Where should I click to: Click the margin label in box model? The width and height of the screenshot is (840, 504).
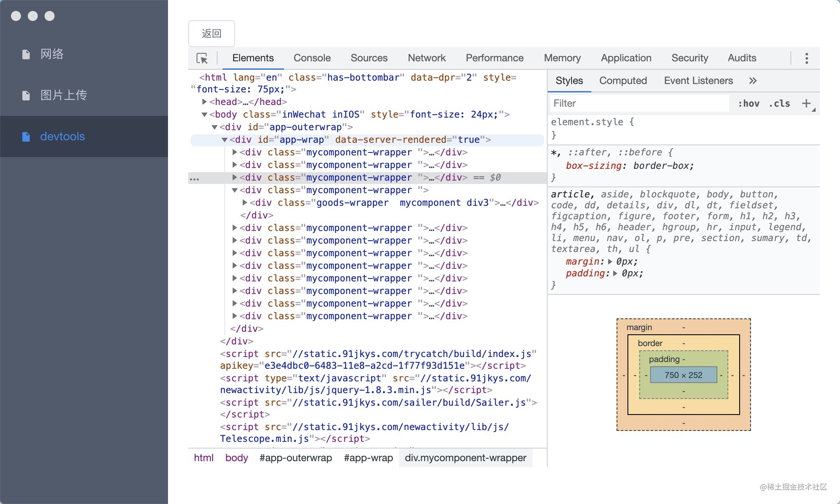(x=639, y=327)
